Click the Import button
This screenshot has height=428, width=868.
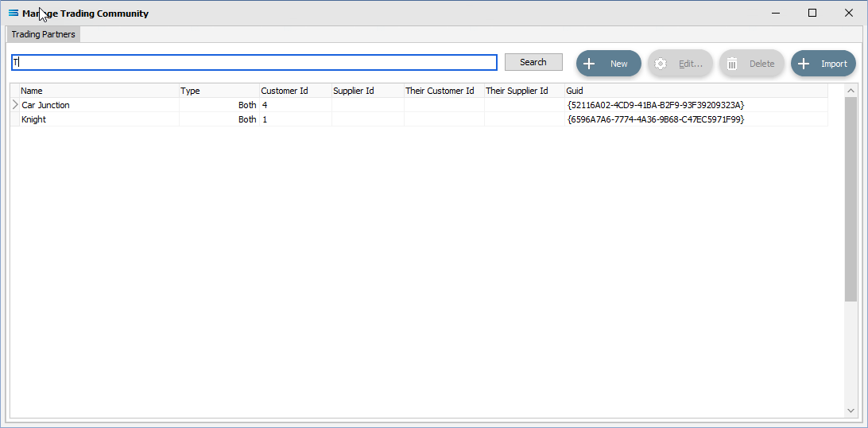[x=823, y=64]
